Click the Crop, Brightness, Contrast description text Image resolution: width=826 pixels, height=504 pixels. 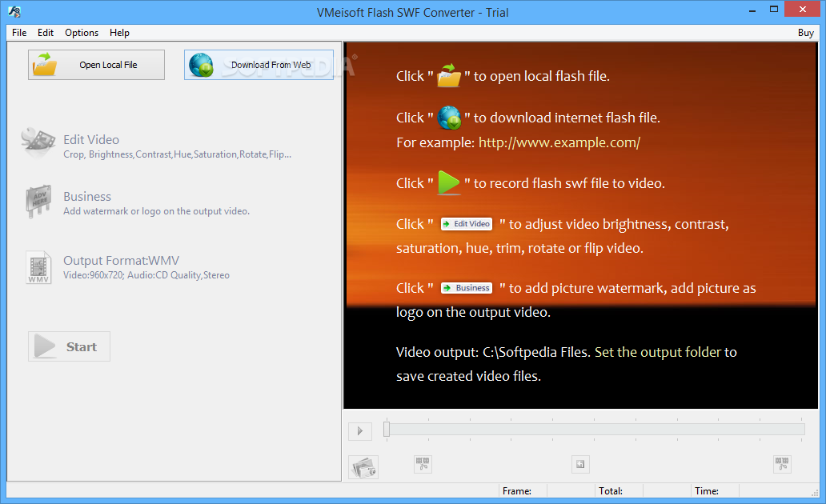coord(177,154)
